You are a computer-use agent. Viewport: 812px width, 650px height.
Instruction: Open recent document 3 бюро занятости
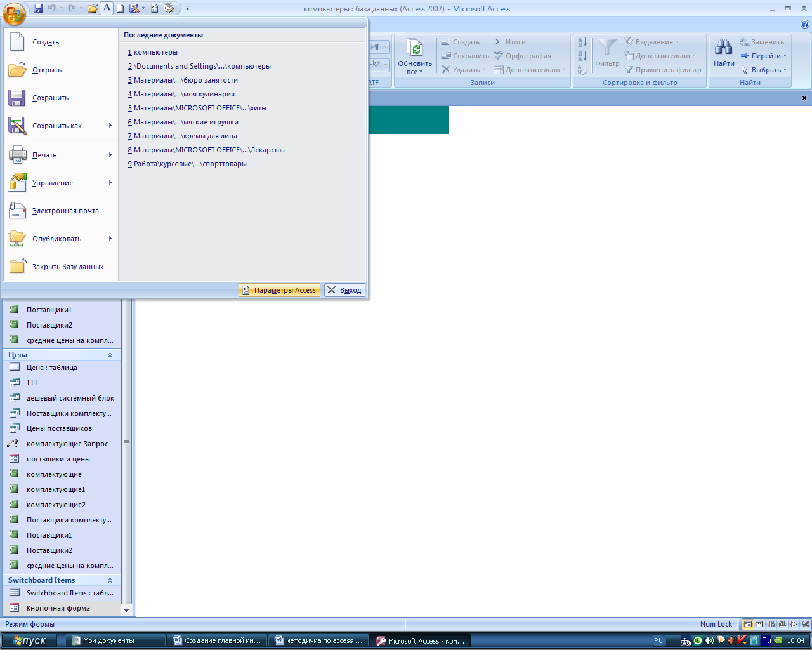click(183, 80)
